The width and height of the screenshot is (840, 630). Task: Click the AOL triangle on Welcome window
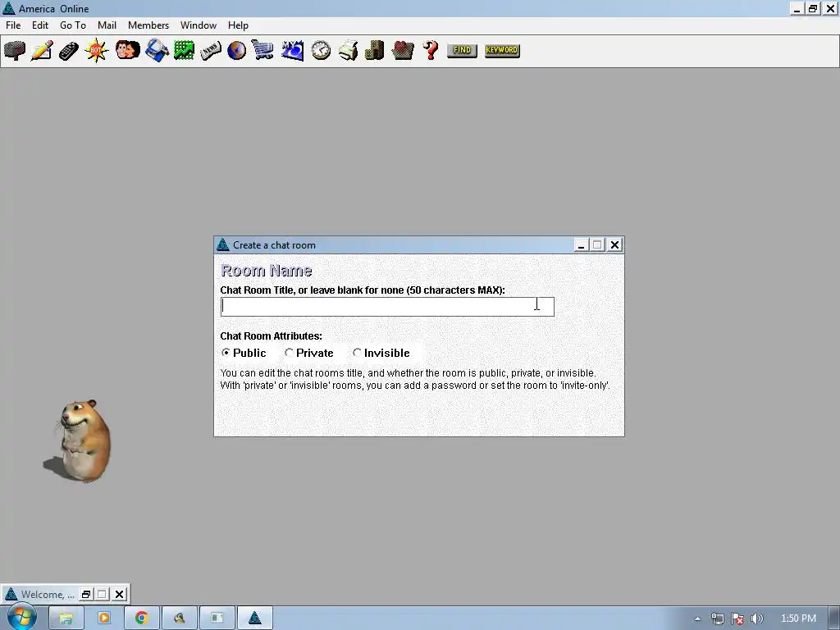click(x=11, y=594)
